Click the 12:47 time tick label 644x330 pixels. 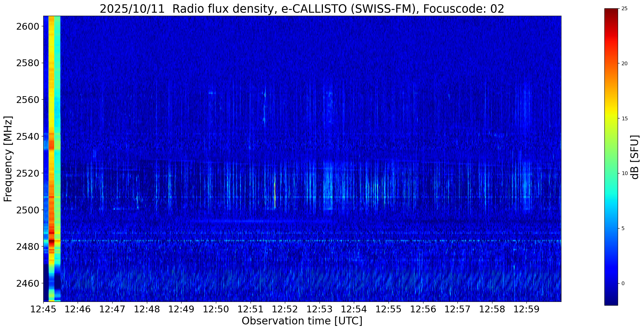112,309
